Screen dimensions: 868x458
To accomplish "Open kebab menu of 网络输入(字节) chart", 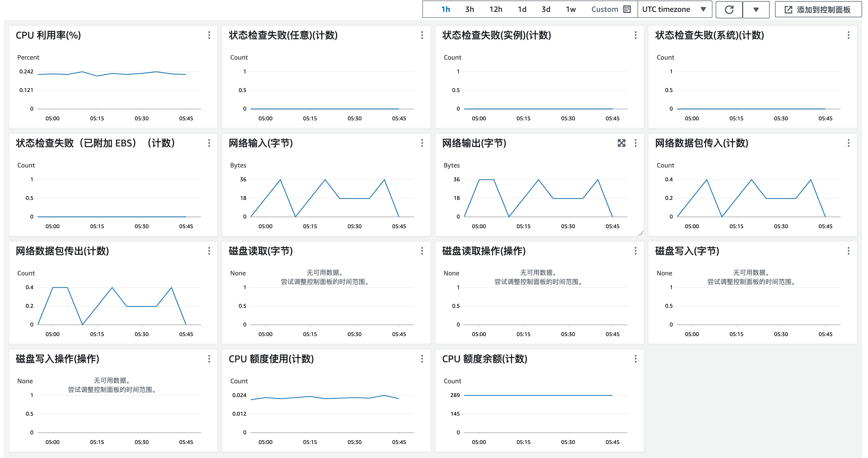I will (x=422, y=143).
